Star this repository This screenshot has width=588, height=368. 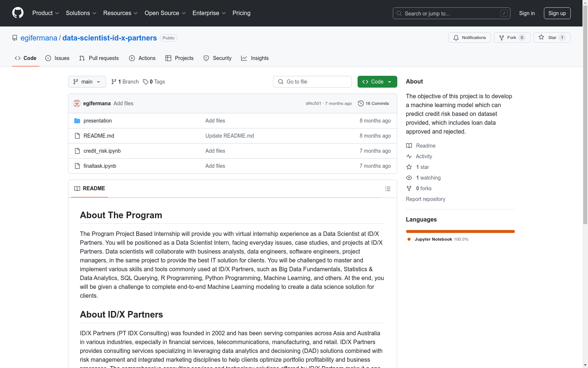pyautogui.click(x=552, y=38)
